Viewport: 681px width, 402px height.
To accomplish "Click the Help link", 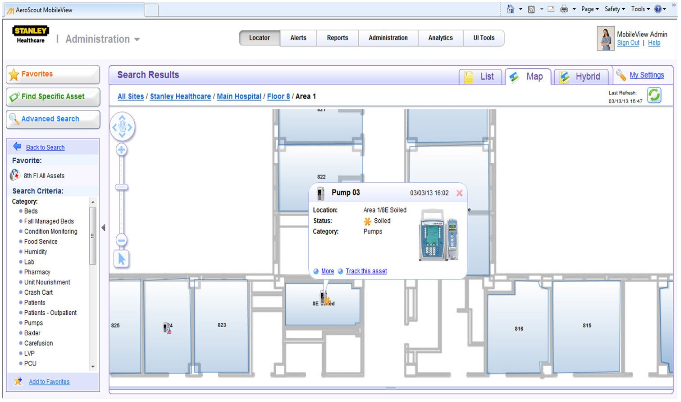I will [654, 43].
